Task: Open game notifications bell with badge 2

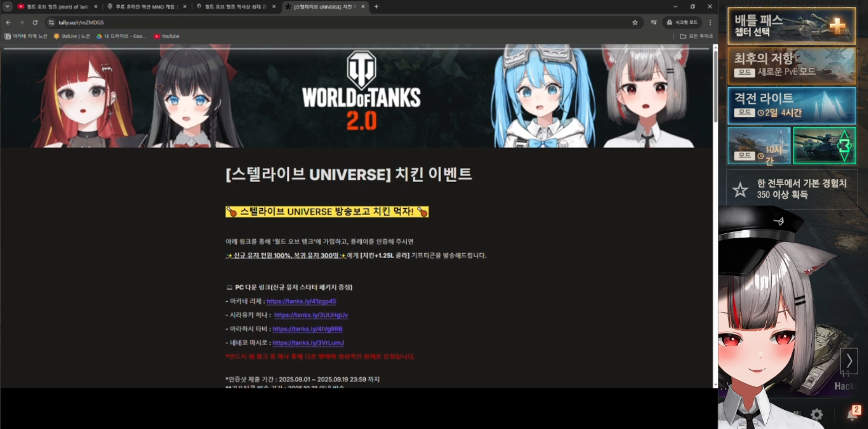Action: click(853, 414)
